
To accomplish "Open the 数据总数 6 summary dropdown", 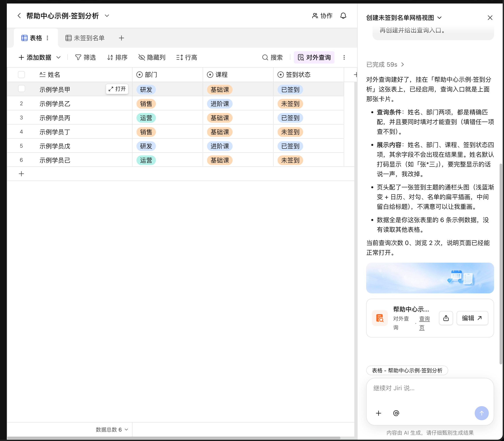I will click(x=112, y=430).
